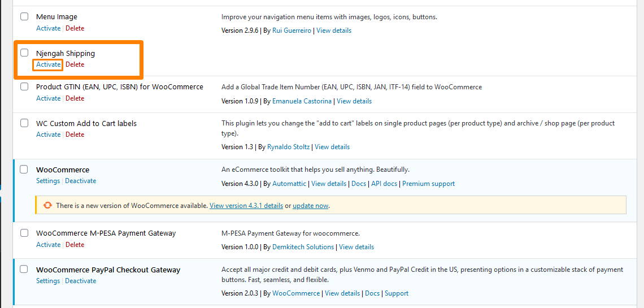The width and height of the screenshot is (644, 308).
Task: Deactivate the WooCommerce plugin
Action: (80, 181)
